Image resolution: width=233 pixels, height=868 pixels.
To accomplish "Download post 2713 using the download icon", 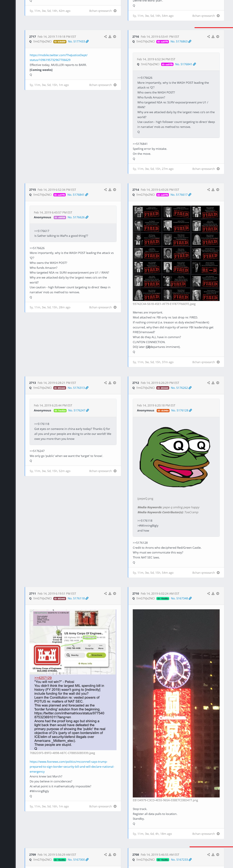I will click(110, 383).
